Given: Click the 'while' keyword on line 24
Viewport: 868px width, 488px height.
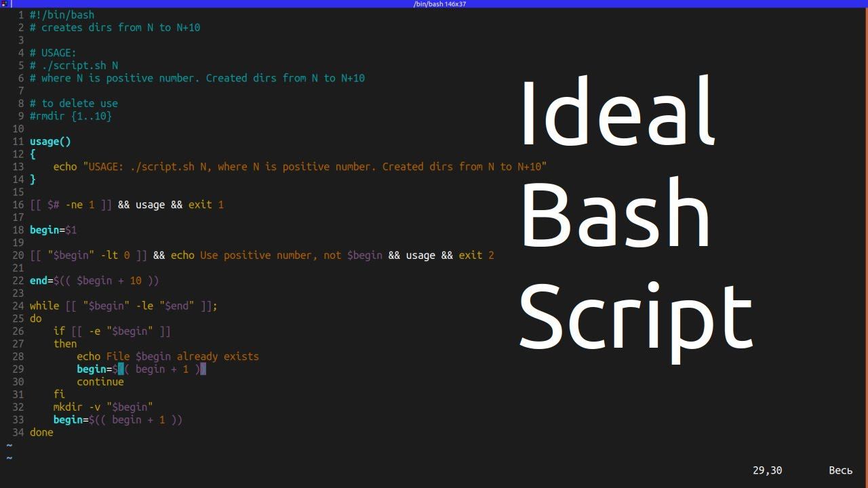Looking at the screenshot, I should (44, 306).
